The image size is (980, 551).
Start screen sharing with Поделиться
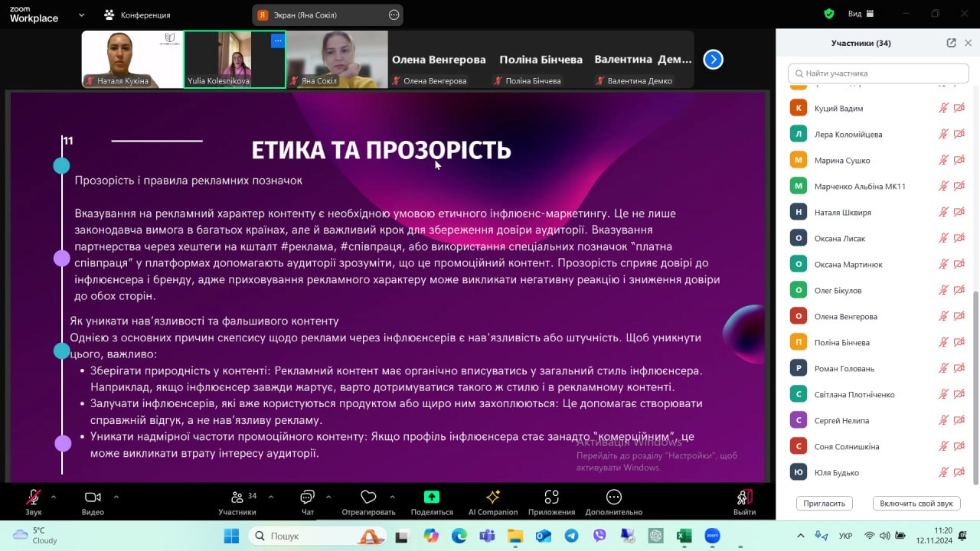(432, 501)
